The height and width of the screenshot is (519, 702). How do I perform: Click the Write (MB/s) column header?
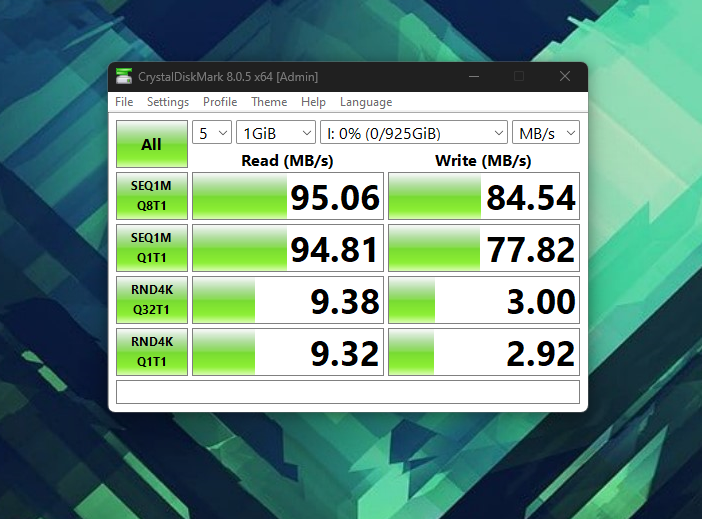pos(484,160)
